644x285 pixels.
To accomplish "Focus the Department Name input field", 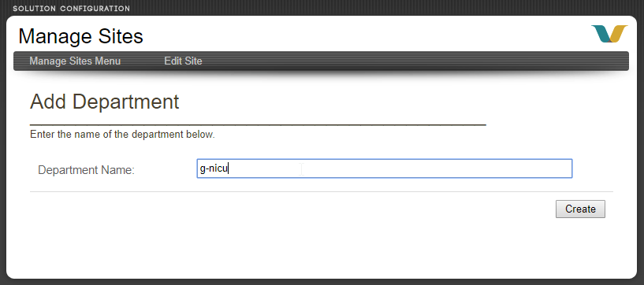I will [x=385, y=168].
